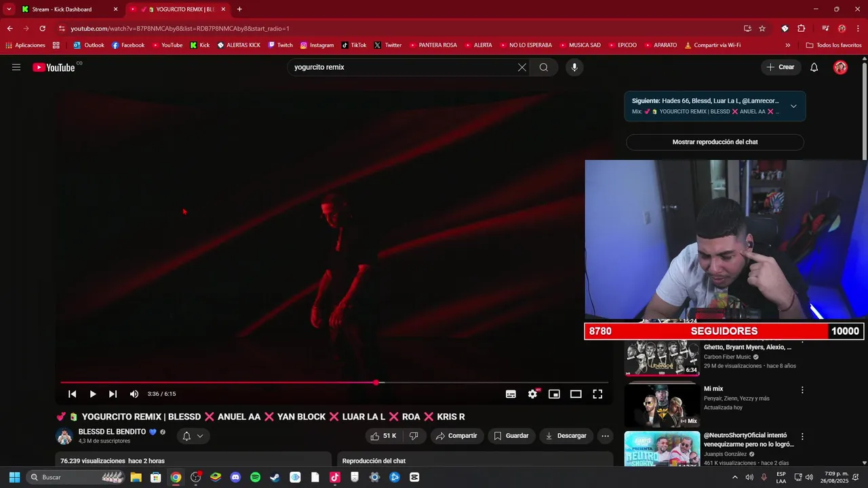Viewport: 868px width, 488px height.
Task: Bookmark this page with star icon
Action: pyautogui.click(x=762, y=28)
